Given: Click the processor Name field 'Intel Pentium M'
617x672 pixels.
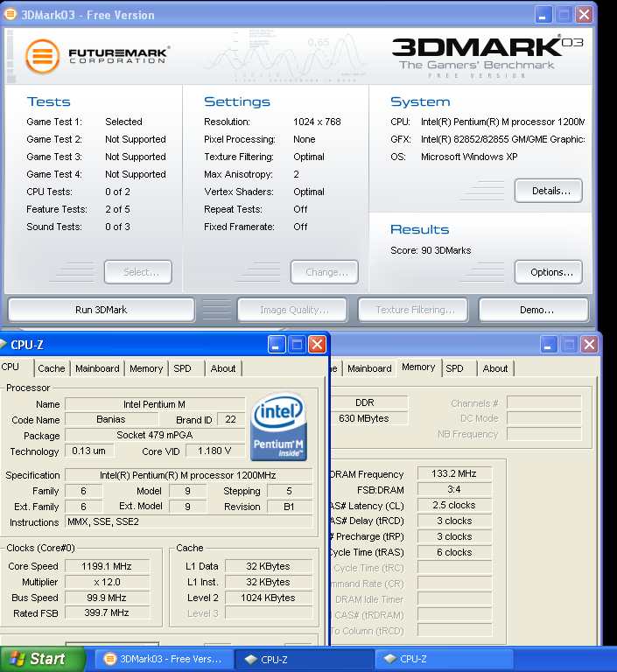Looking at the screenshot, I should [155, 404].
